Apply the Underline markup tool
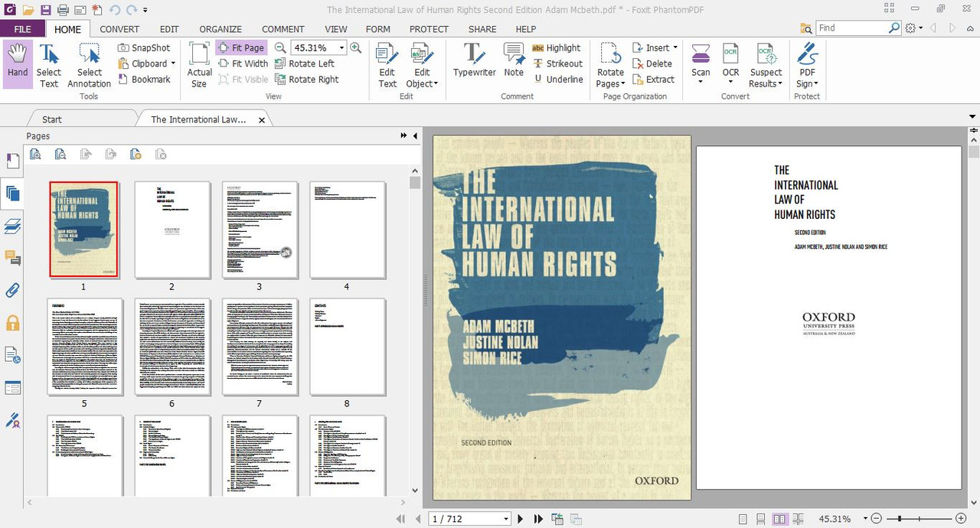 point(557,79)
